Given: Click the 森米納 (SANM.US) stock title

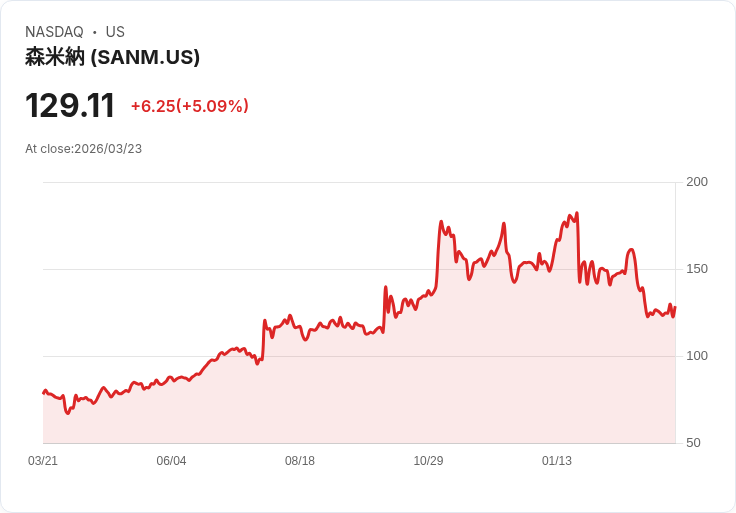Looking at the screenshot, I should pos(112,57).
